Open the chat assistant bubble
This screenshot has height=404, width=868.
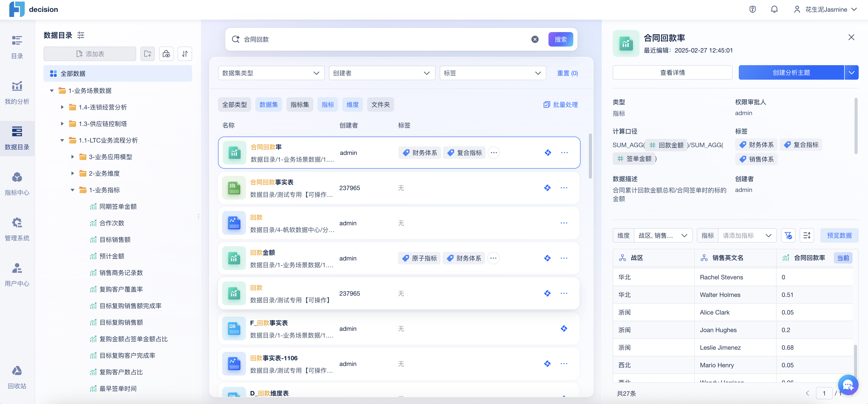point(848,385)
